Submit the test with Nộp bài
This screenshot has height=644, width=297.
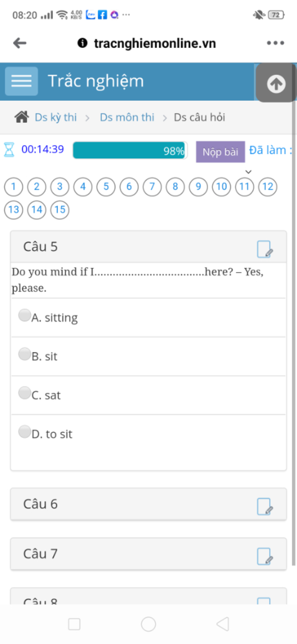[220, 152]
